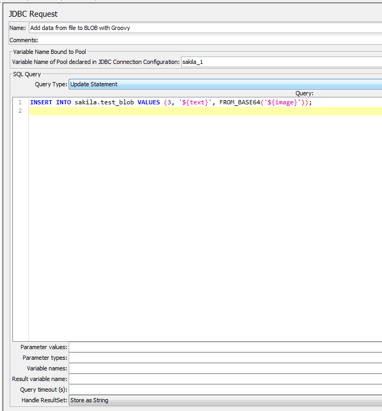The width and height of the screenshot is (382, 411).
Task: Click the 'Query:' label above editor
Action: (304, 94)
